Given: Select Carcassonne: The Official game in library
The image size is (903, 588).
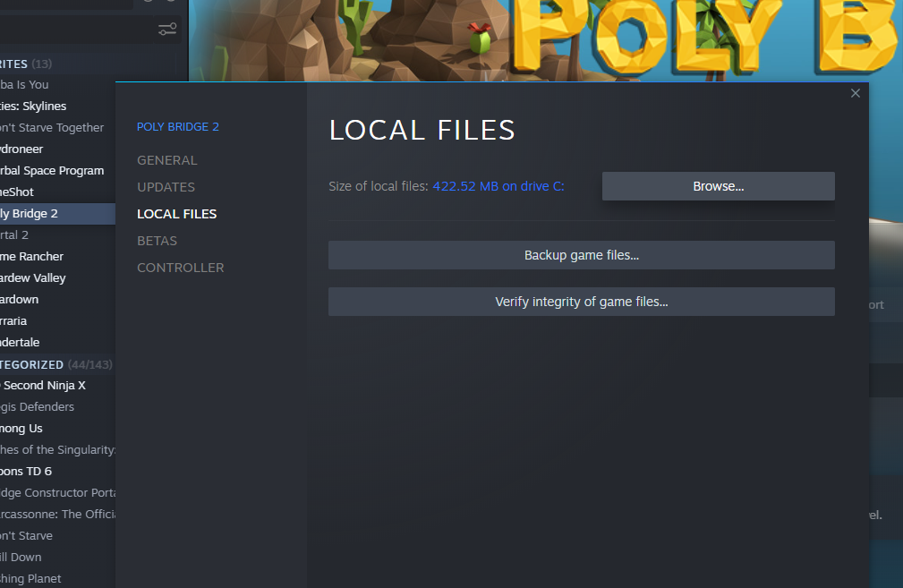Looking at the screenshot, I should [x=57, y=515].
